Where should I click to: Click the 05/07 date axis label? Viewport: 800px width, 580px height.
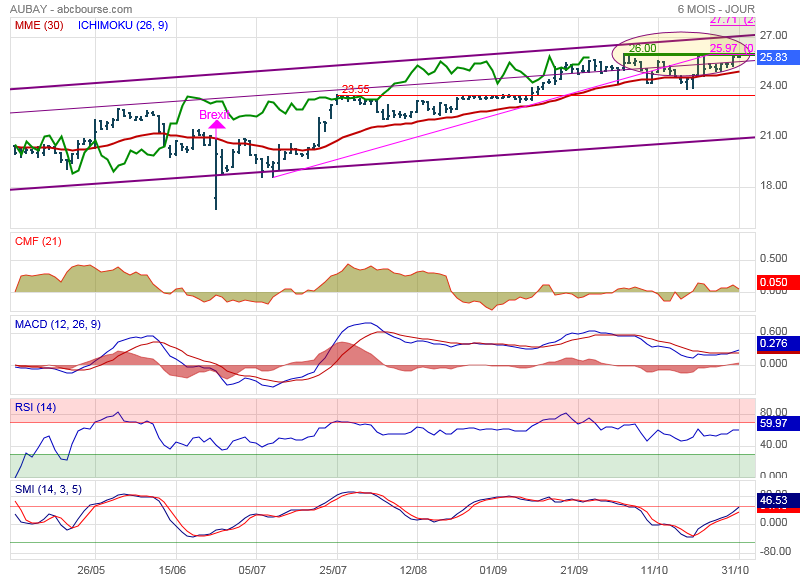[253, 569]
